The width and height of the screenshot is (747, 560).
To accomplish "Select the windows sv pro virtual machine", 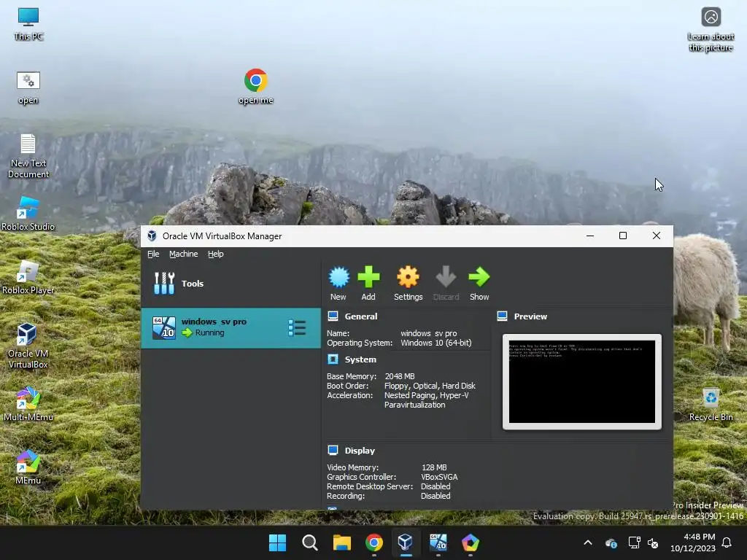I will 231,327.
